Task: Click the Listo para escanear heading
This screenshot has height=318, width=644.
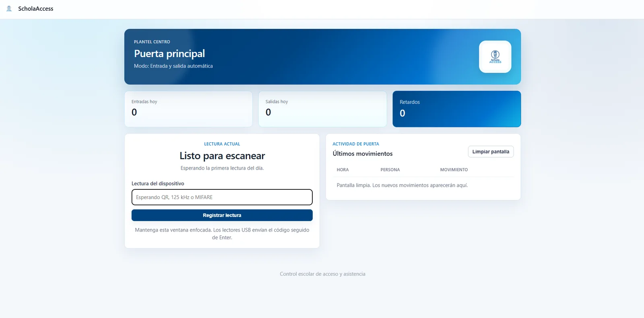Action: pos(222,156)
